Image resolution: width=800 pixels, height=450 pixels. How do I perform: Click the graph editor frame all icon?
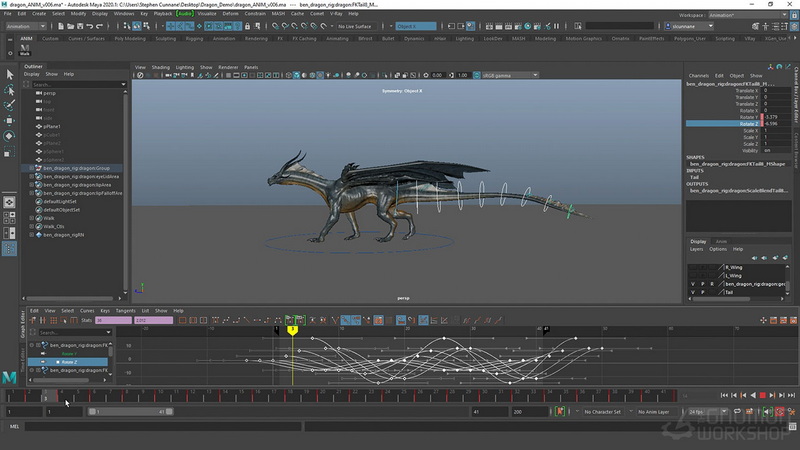click(x=183, y=320)
